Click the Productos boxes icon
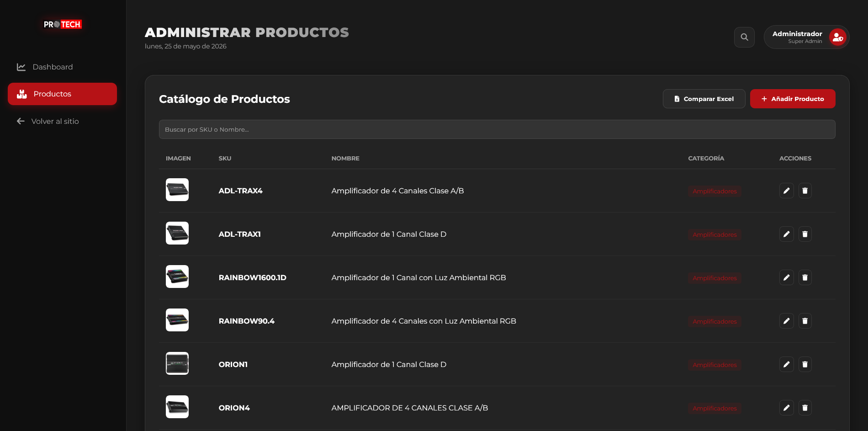This screenshot has height=431, width=868. [x=22, y=94]
